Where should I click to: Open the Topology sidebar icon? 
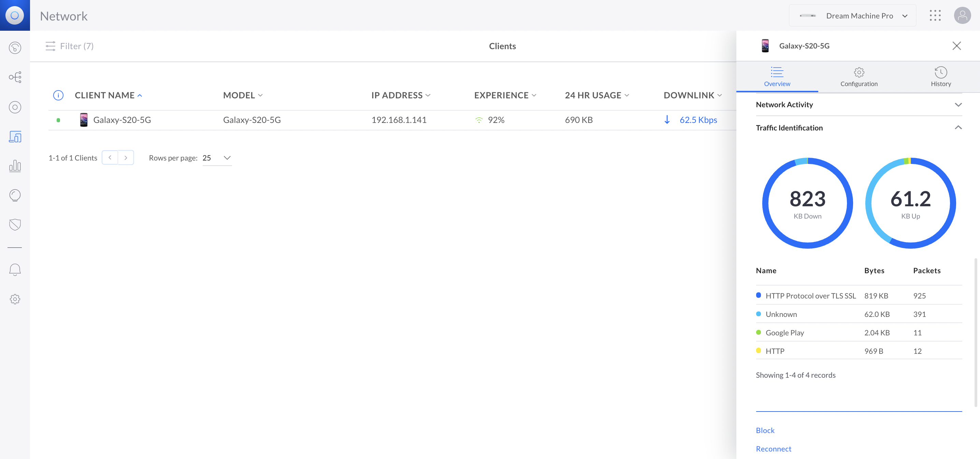(x=15, y=77)
